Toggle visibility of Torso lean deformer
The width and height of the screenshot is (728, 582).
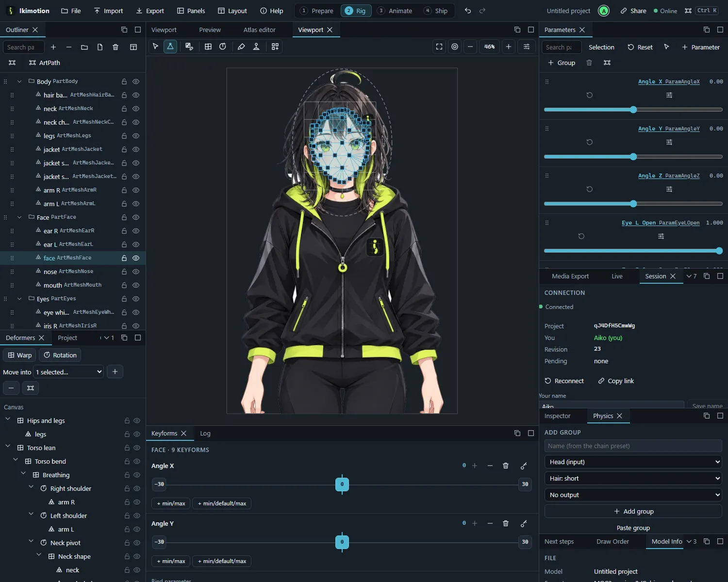click(x=137, y=448)
